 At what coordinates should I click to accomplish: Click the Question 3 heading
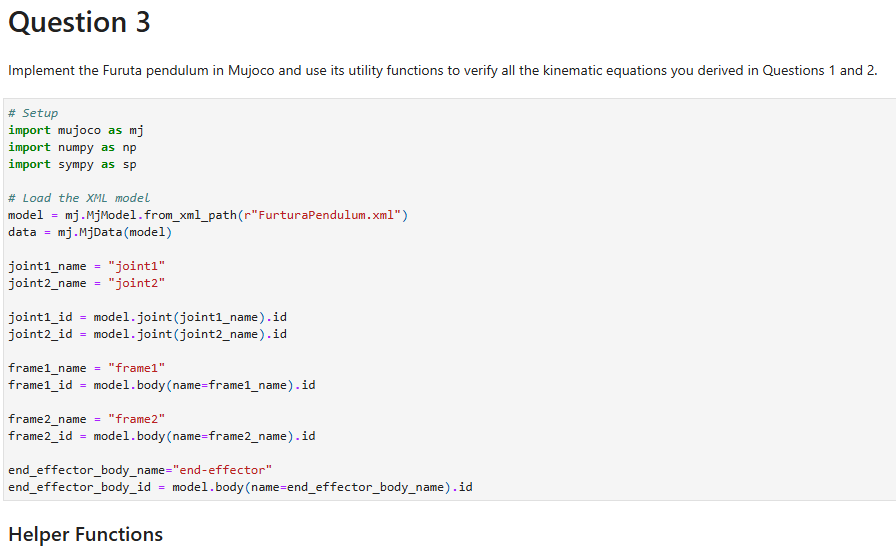point(79,22)
